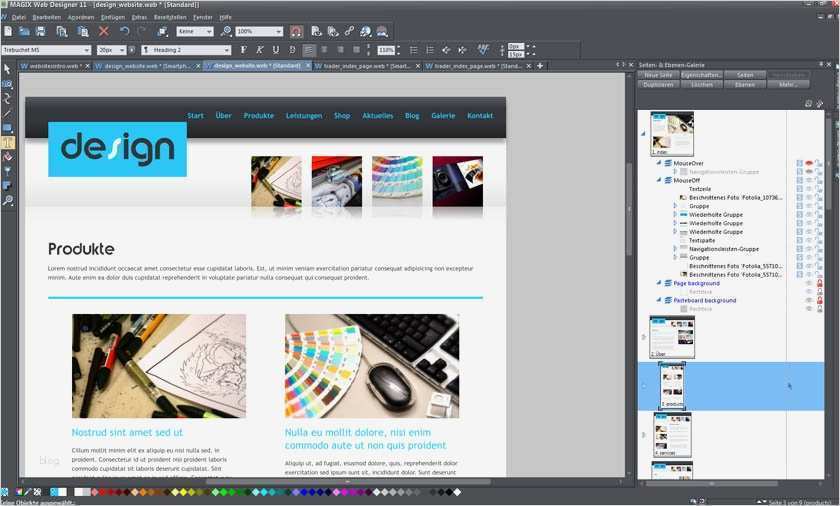Apply italic formatting with K button

click(x=260, y=50)
